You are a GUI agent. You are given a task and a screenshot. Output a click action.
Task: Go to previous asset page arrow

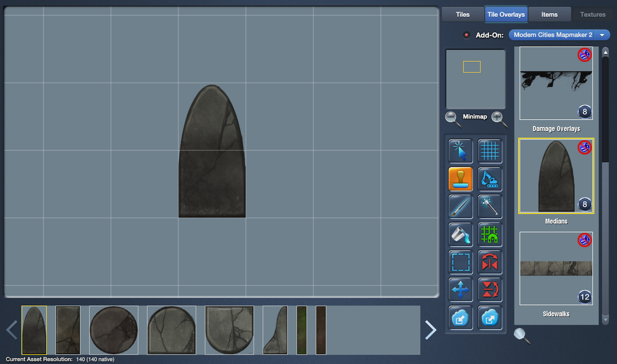12,330
